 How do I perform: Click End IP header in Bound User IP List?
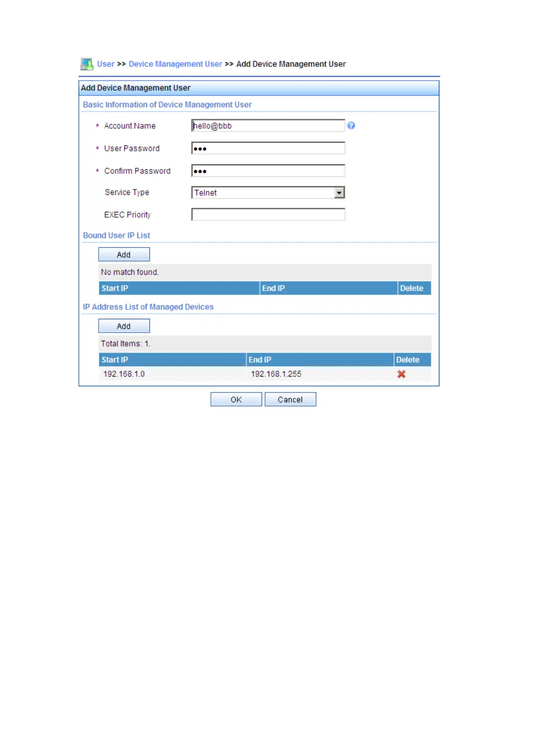(329, 288)
